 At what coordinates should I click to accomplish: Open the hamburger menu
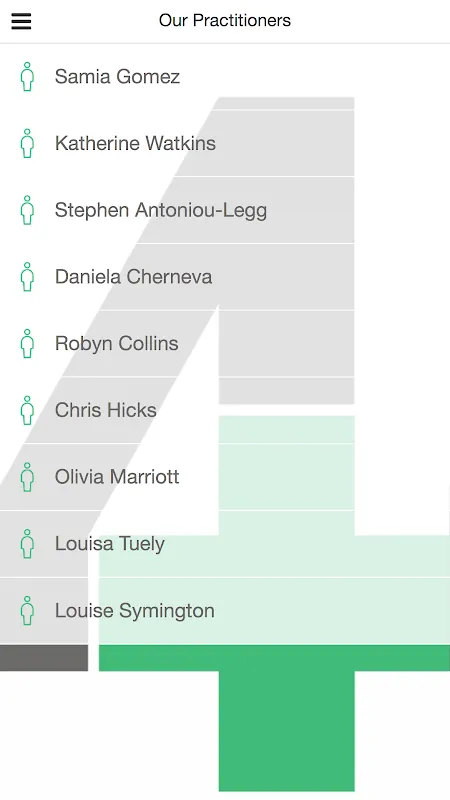click(21, 21)
